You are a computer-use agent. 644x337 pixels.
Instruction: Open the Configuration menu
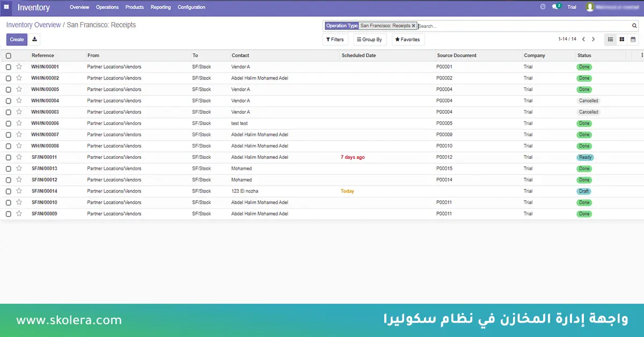point(191,7)
